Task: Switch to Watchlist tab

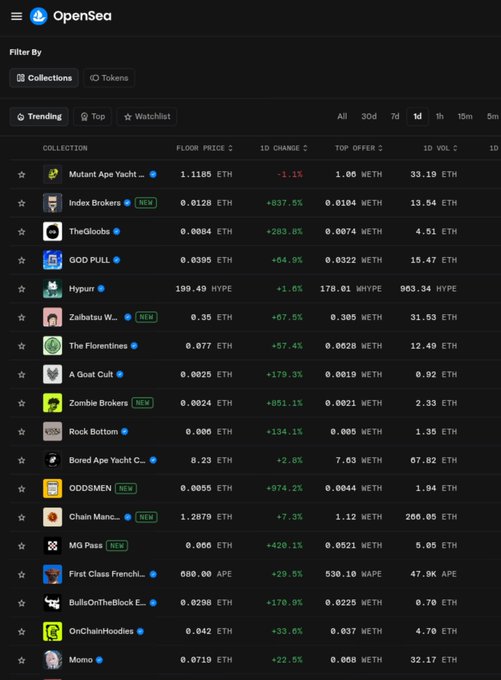Action: coord(147,117)
